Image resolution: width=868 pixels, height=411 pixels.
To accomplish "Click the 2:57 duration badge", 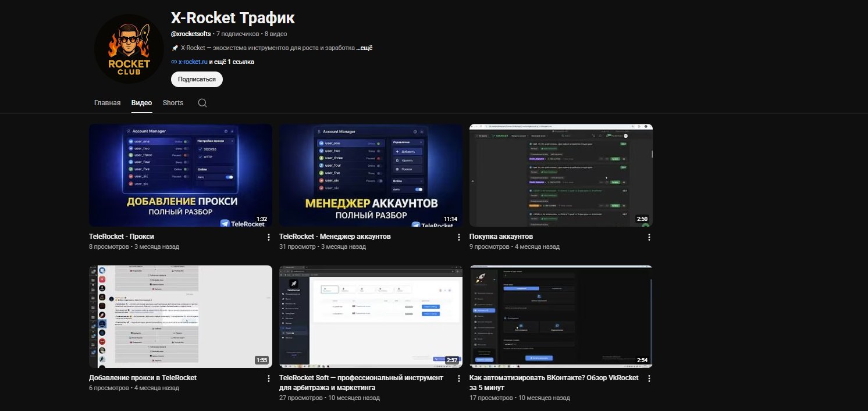I will [452, 360].
